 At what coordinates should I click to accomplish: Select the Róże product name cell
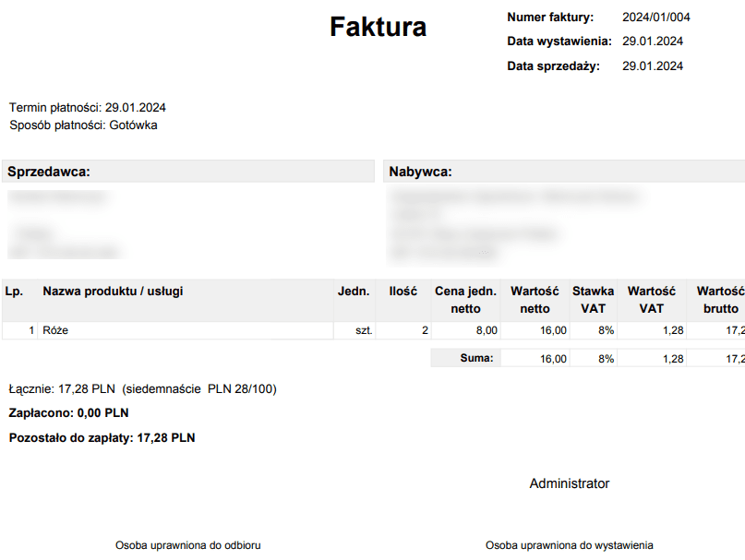click(x=55, y=330)
